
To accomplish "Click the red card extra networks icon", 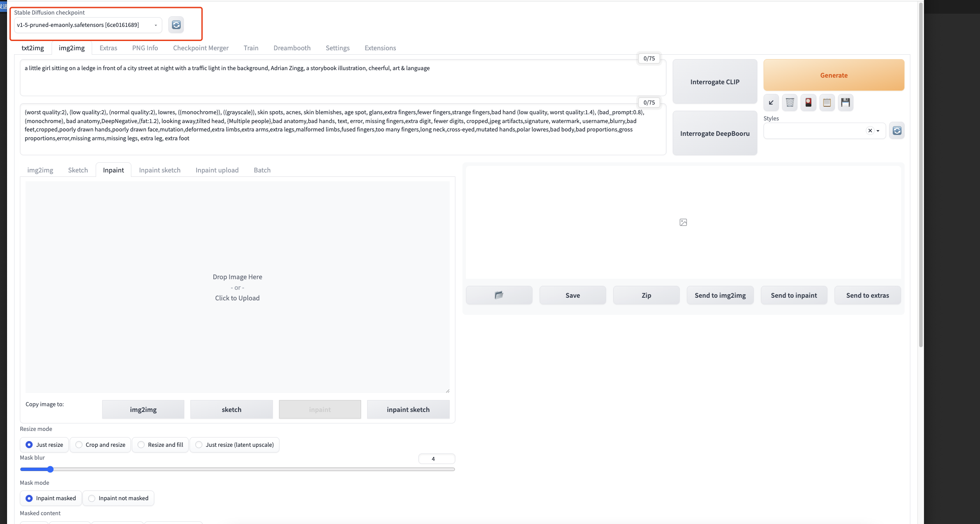I will click(x=808, y=102).
